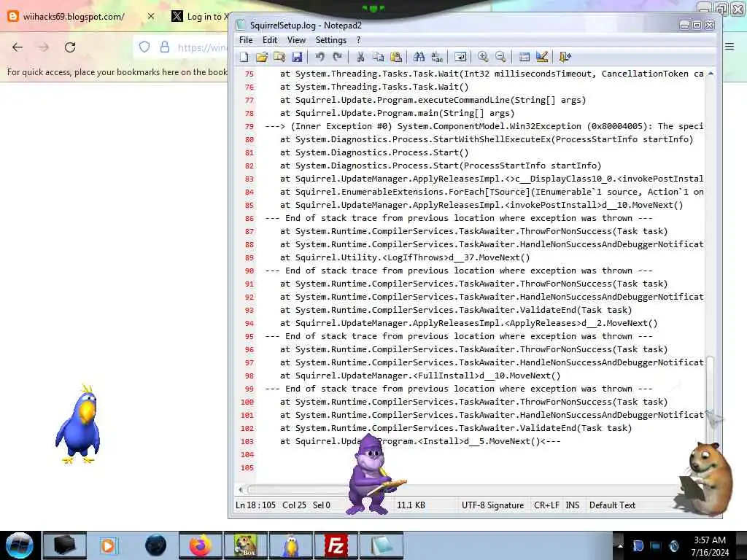
Task: Zoom in with the magnifier plus icon
Action: pos(483,57)
